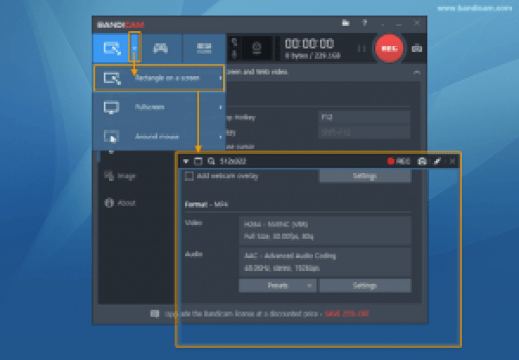Click the Format - MP4 heading
This screenshot has width=519, height=360.
(206, 204)
